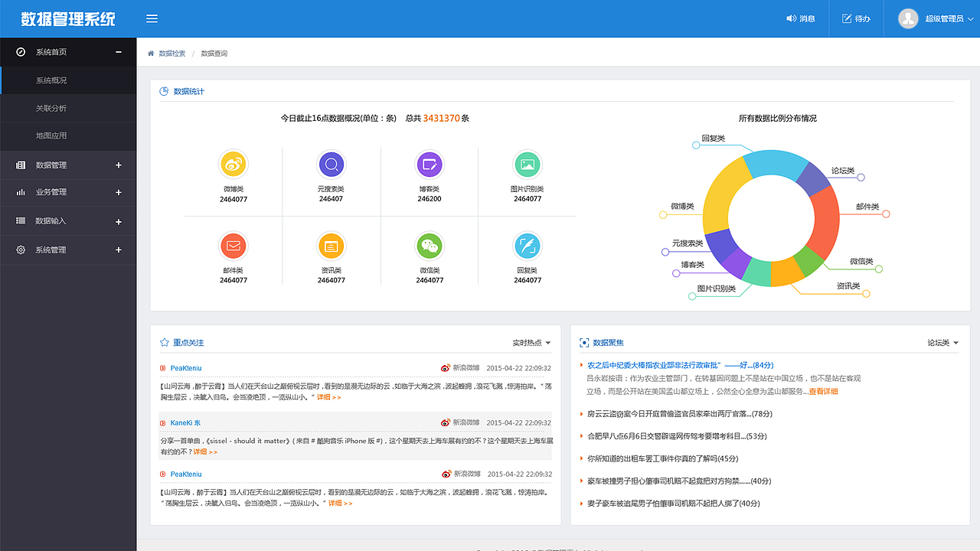Select 关联分析 in the sidebar
Viewport: 980px width, 551px height.
[x=67, y=108]
